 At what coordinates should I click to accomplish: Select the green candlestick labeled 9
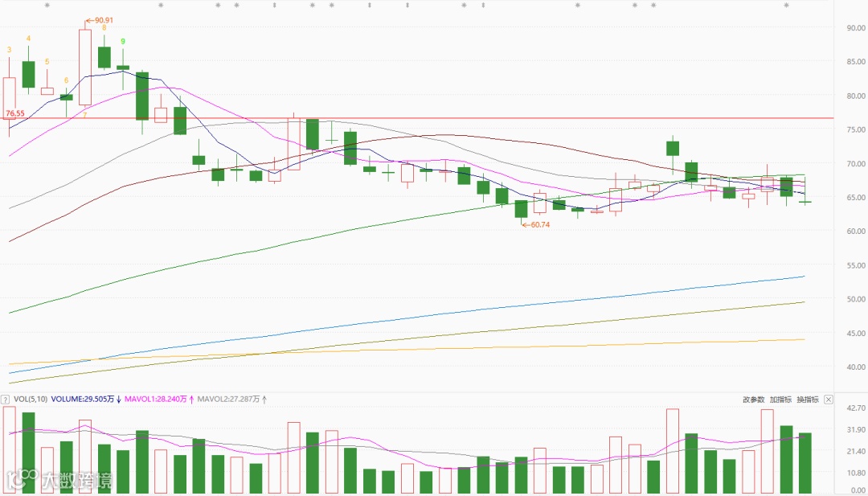click(123, 68)
